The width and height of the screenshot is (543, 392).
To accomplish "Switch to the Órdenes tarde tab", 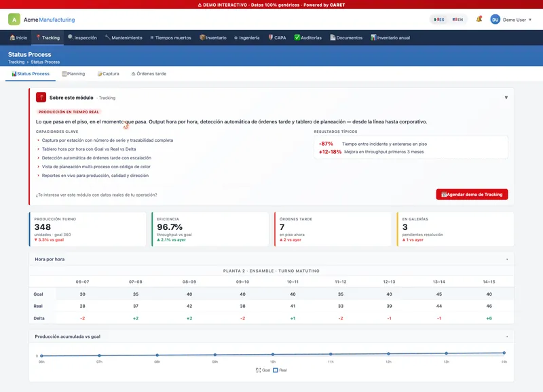I will tap(149, 74).
